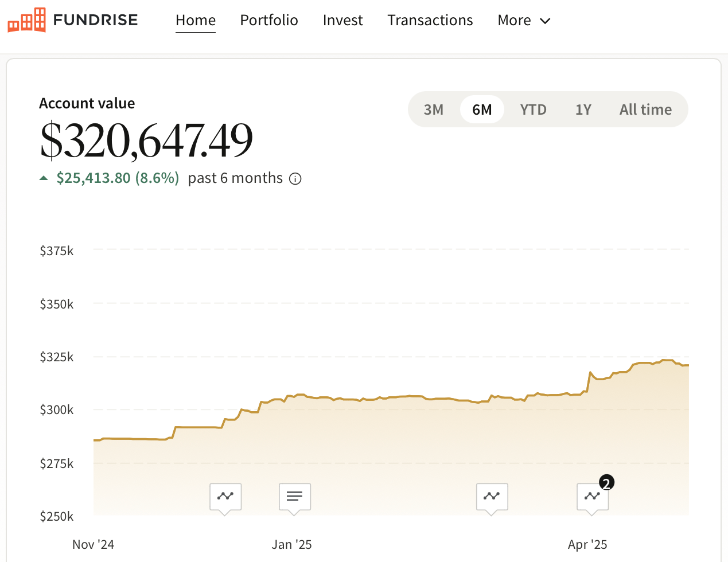Image resolution: width=728 pixels, height=562 pixels.
Task: Switch to the 3M time range
Action: (x=434, y=109)
